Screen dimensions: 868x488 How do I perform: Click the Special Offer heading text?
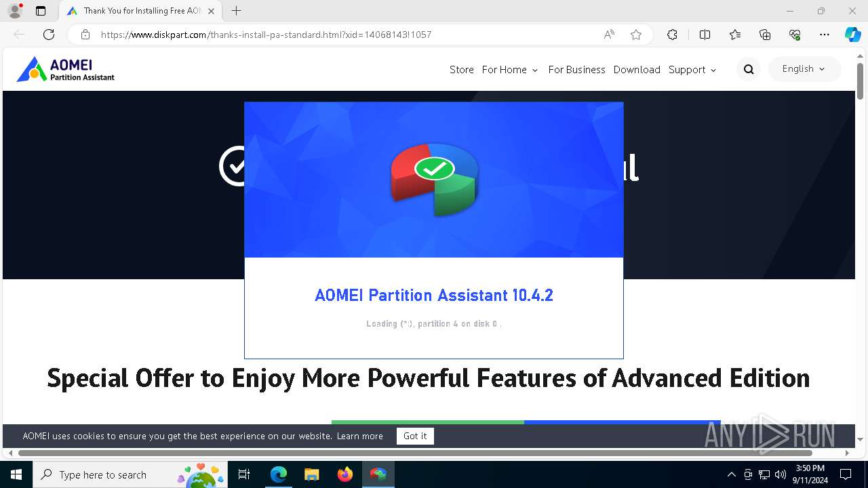pos(429,378)
